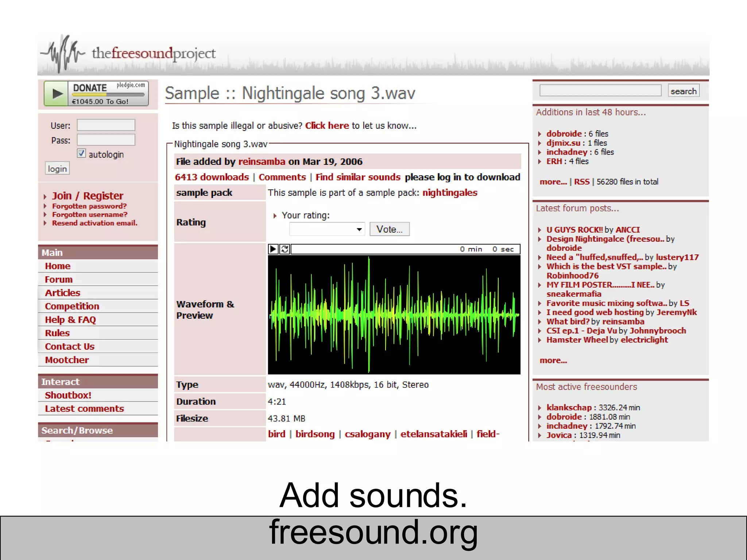747x560 pixels.
Task: Click the Join / Register link
Action: [88, 196]
